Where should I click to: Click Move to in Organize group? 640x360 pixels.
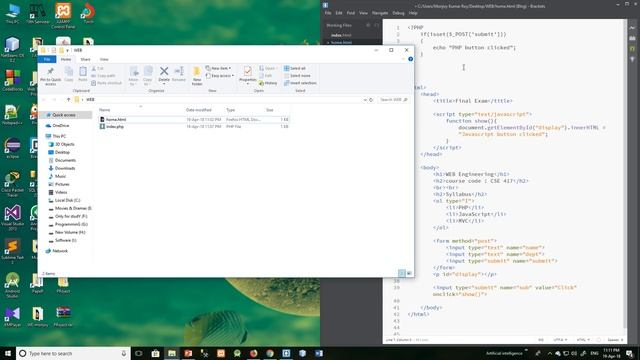[133, 76]
